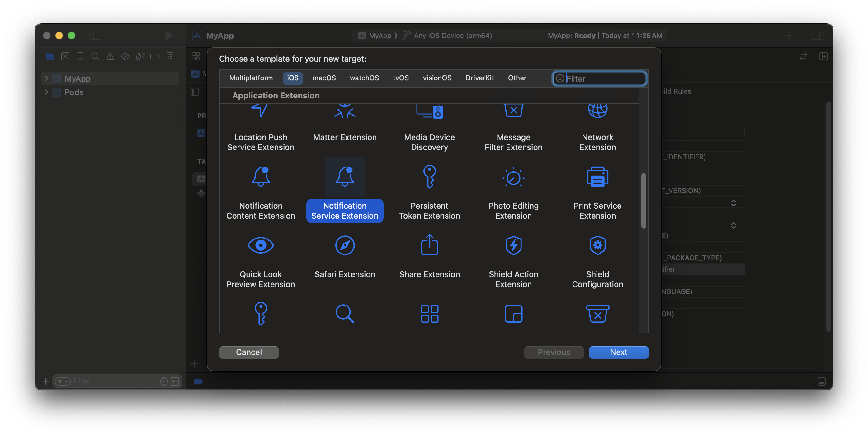Open the Bookmark navigator icon
868x436 pixels.
tap(80, 56)
